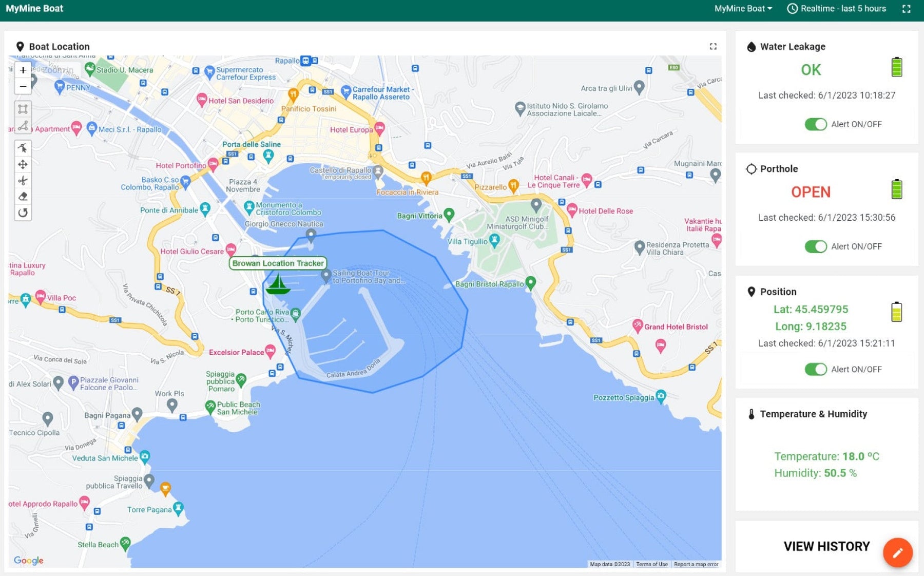Image resolution: width=924 pixels, height=576 pixels.
Task: Select the draw rectangle tool
Action: click(x=23, y=109)
